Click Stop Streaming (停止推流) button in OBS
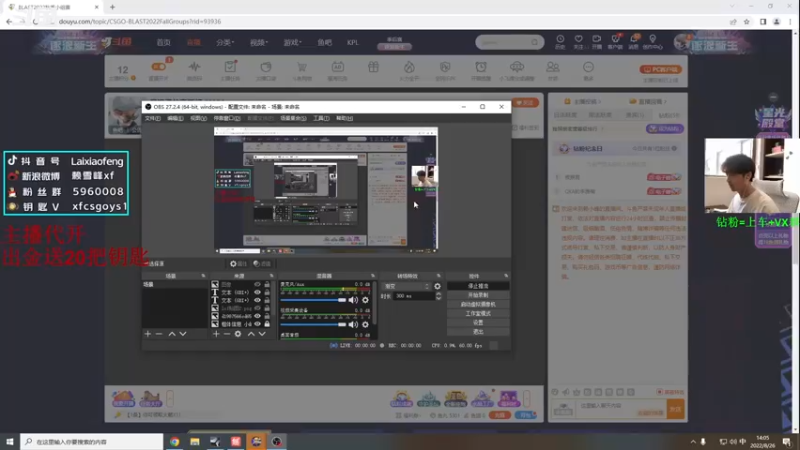 click(478, 286)
